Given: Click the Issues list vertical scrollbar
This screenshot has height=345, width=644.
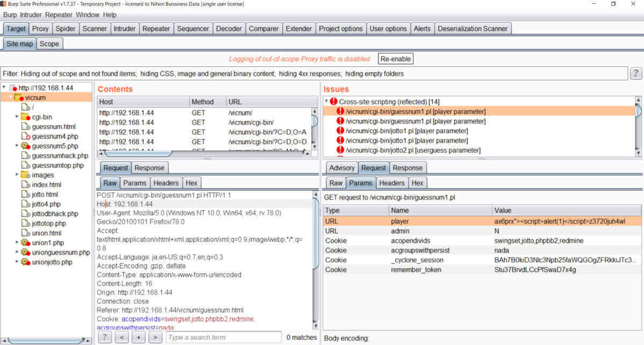Looking at the screenshot, I should (x=638, y=126).
